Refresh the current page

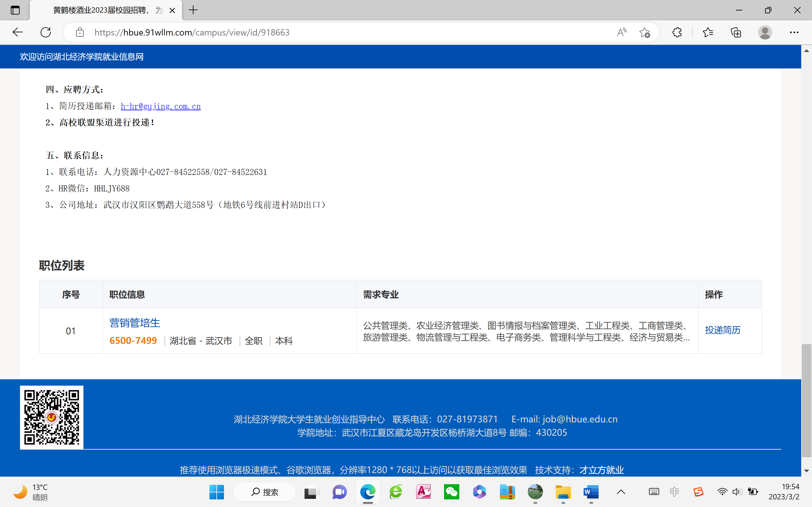tap(46, 32)
